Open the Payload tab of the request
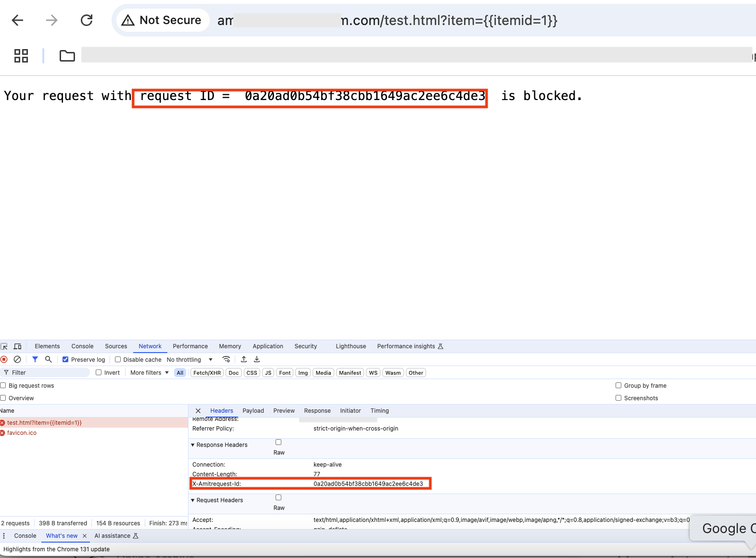The image size is (756, 558). (x=253, y=411)
